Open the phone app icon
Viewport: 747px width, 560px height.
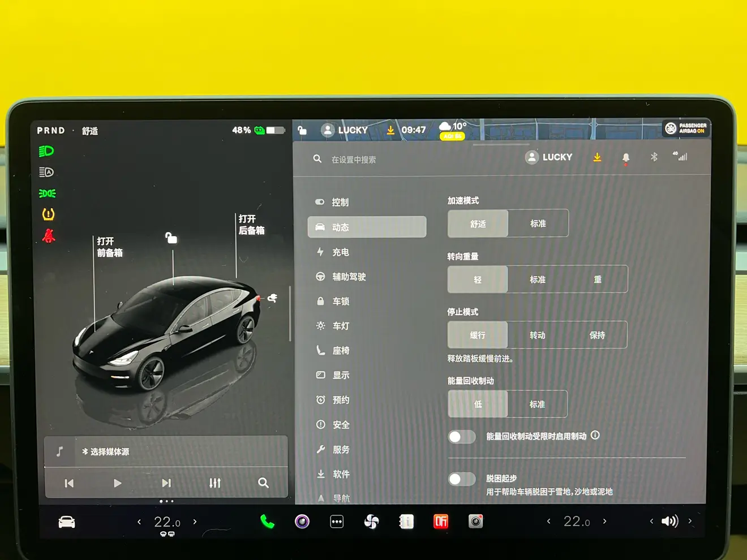pos(267,522)
